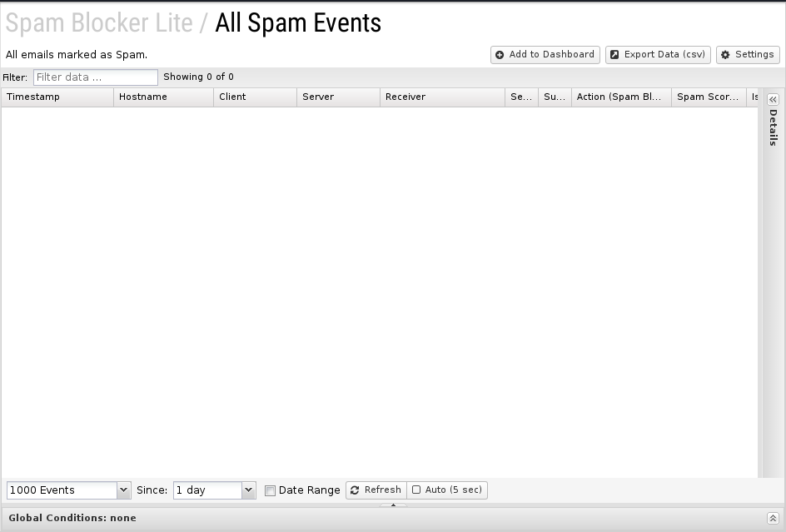Screen dimensions: 786x532
Task: Click Add to Dashboard button
Action: click(x=545, y=55)
